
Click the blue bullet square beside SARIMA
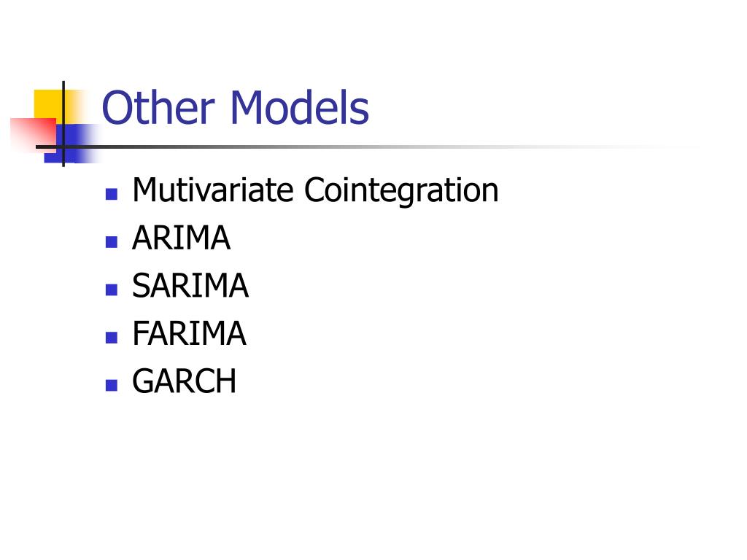[x=112, y=289]
